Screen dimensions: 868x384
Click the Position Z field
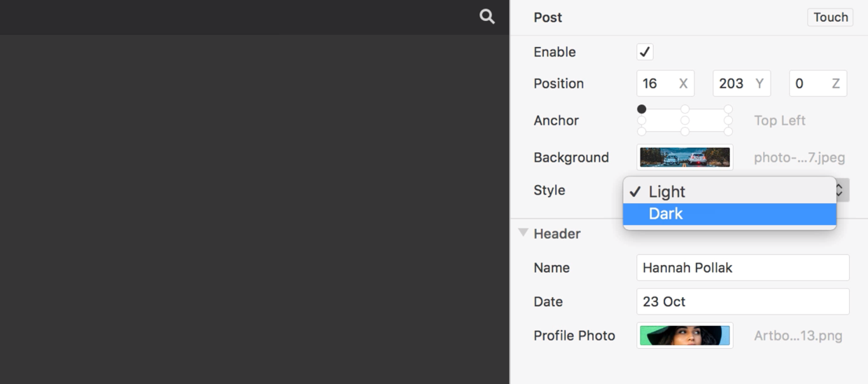click(818, 83)
